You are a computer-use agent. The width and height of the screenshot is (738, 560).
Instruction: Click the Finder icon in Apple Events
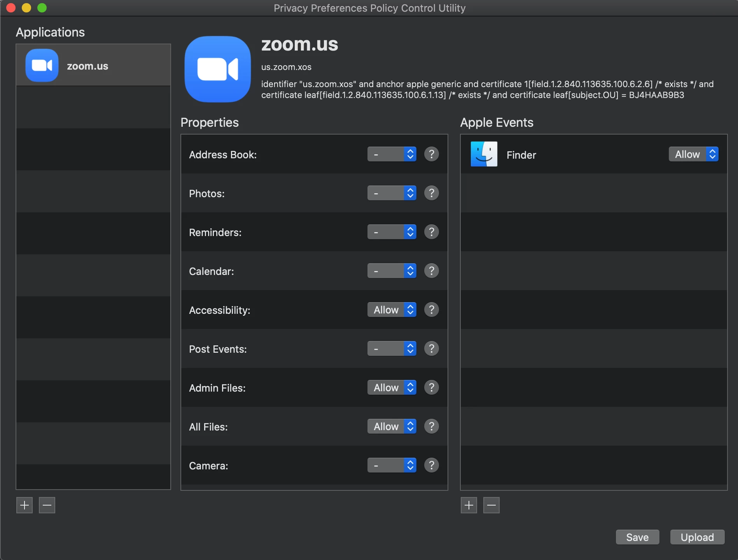pyautogui.click(x=484, y=154)
